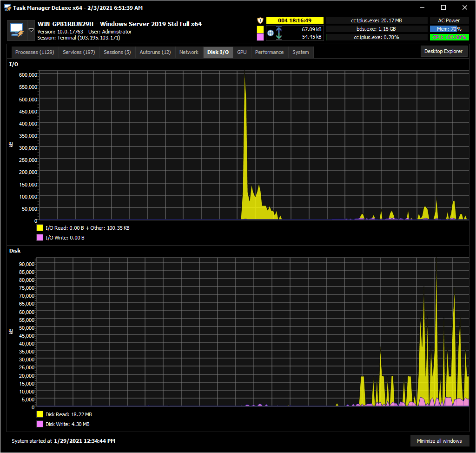Click the pink I/O Write legend box
This screenshot has width=476, height=453.
(x=40, y=238)
